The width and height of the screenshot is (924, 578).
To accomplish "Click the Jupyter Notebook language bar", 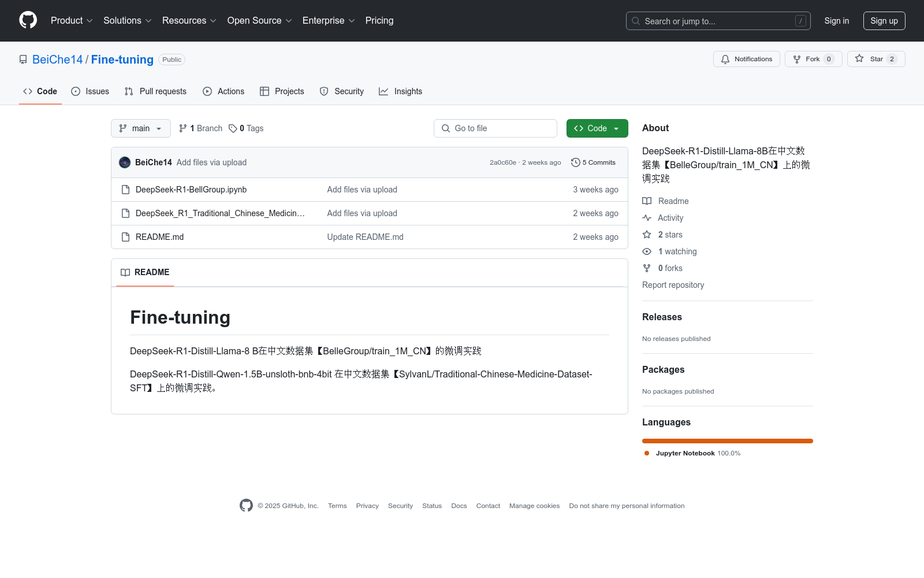I will click(727, 441).
